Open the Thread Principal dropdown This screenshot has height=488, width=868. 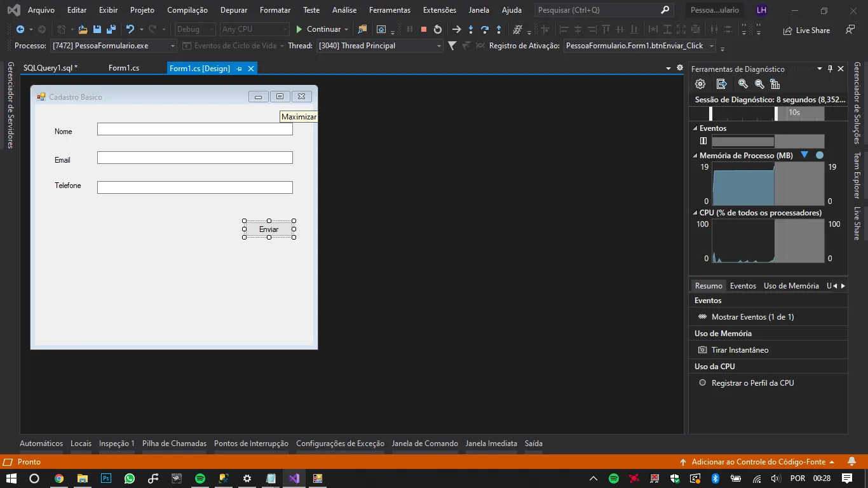click(x=438, y=46)
